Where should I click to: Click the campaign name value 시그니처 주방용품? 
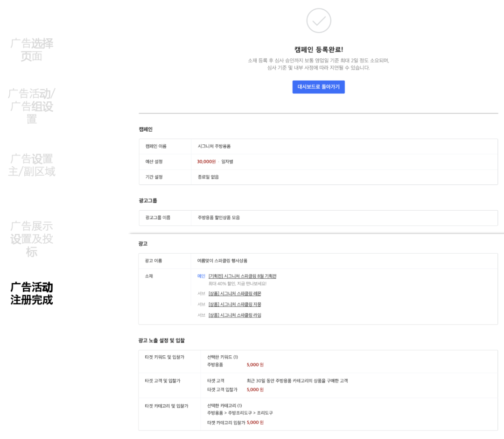[x=214, y=146]
